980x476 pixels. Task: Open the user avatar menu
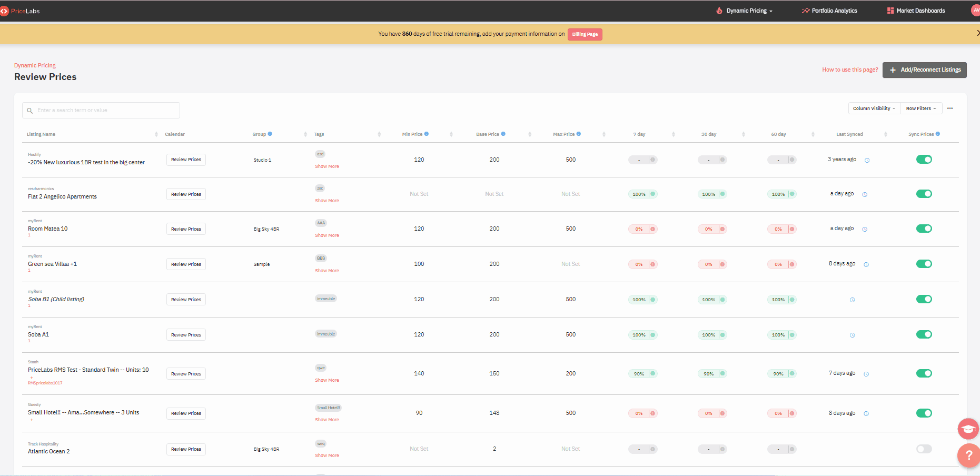(975, 11)
